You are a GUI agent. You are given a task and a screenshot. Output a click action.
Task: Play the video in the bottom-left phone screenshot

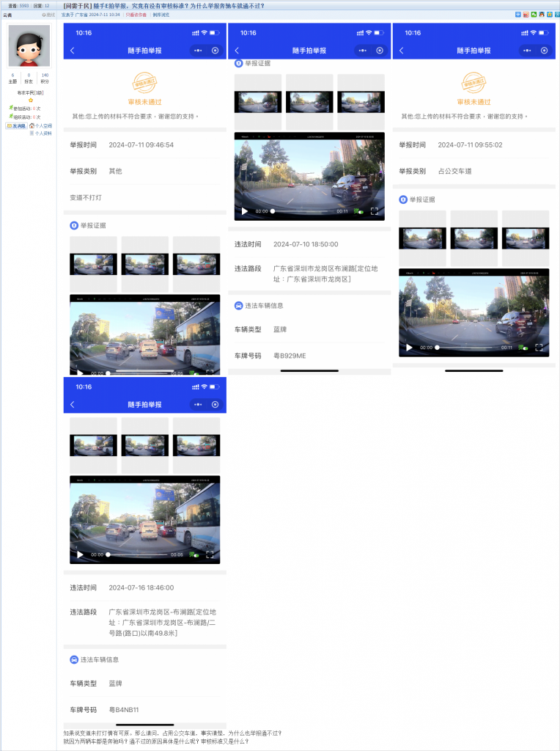click(81, 554)
